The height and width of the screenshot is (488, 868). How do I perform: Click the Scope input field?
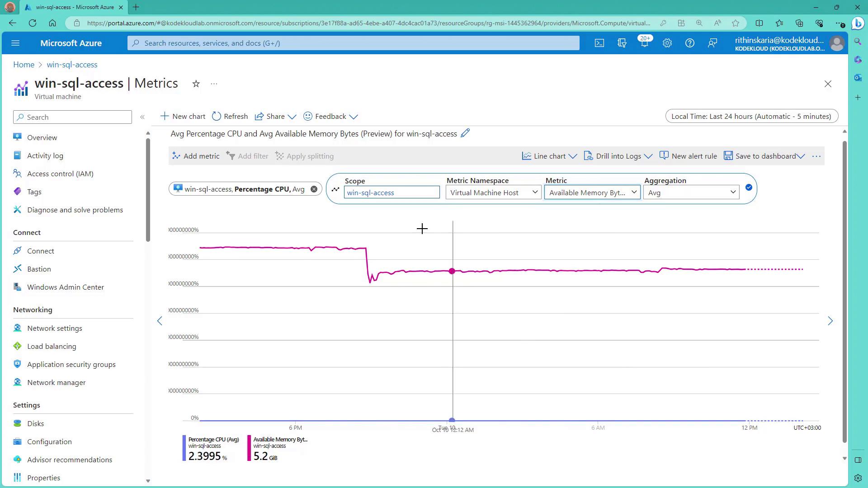(391, 193)
